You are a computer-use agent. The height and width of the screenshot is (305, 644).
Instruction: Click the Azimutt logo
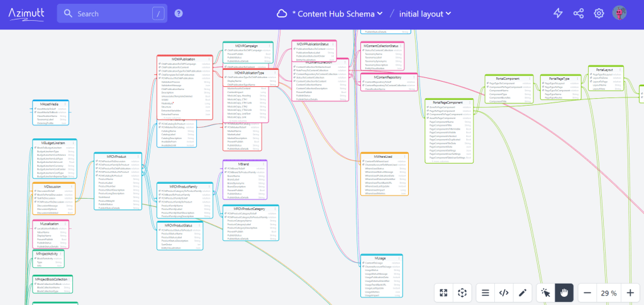pos(26,13)
